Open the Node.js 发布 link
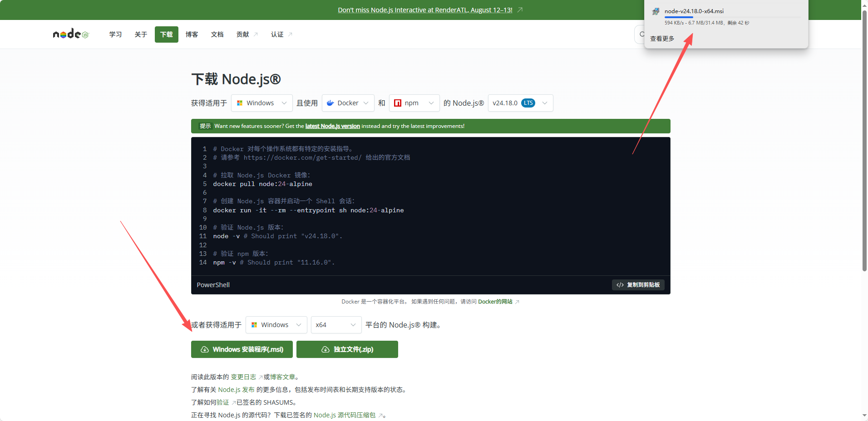This screenshot has height=421, width=868. [236, 390]
